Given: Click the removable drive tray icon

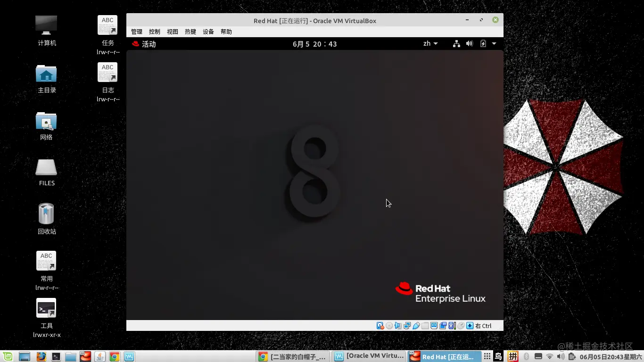Looking at the screenshot, I should click(538, 357).
